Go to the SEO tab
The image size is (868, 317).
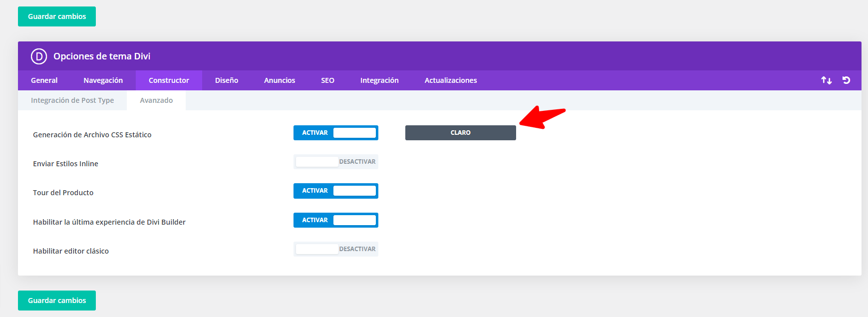pyautogui.click(x=328, y=80)
